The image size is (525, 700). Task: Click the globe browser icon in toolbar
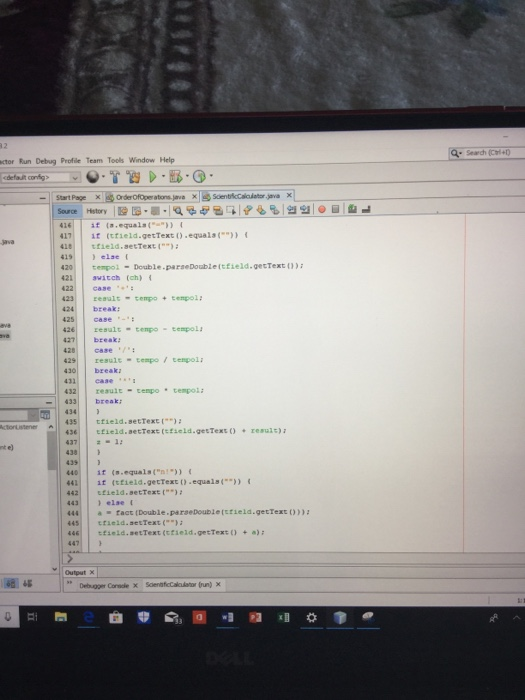[x=92, y=177]
